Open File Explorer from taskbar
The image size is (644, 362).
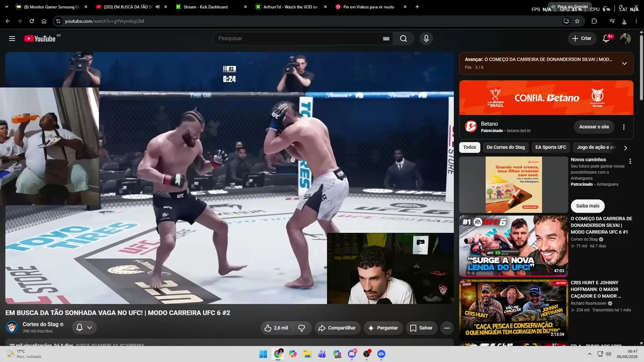pos(307,354)
